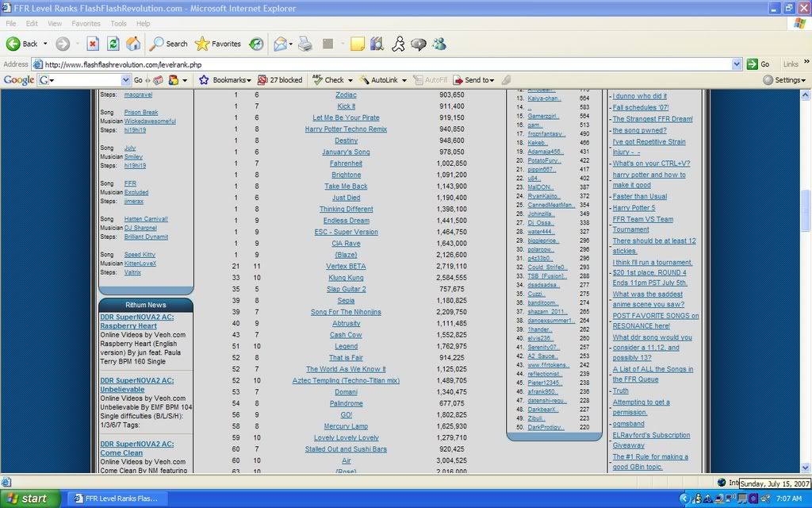812x508 pixels.
Task: Go to the Home page
Action: point(133,44)
